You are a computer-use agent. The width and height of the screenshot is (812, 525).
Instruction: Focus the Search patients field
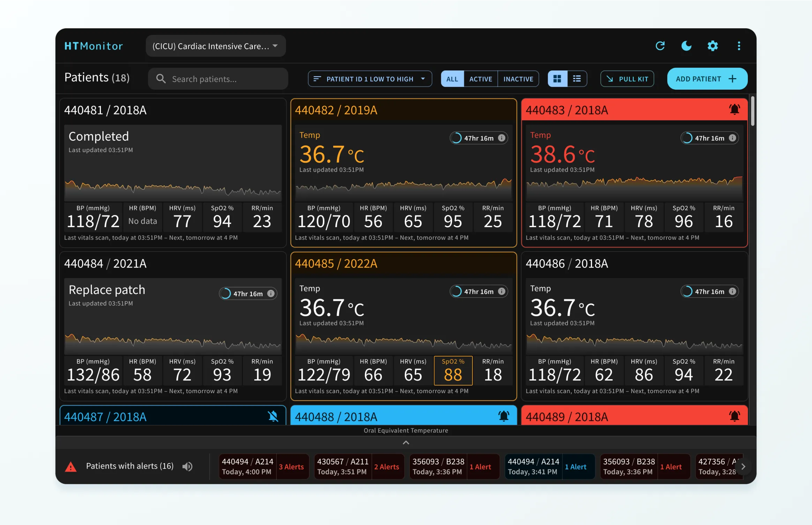point(218,79)
